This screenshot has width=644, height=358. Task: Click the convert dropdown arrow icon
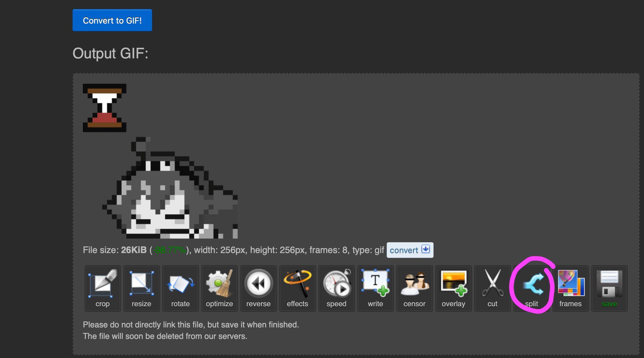[x=426, y=249]
